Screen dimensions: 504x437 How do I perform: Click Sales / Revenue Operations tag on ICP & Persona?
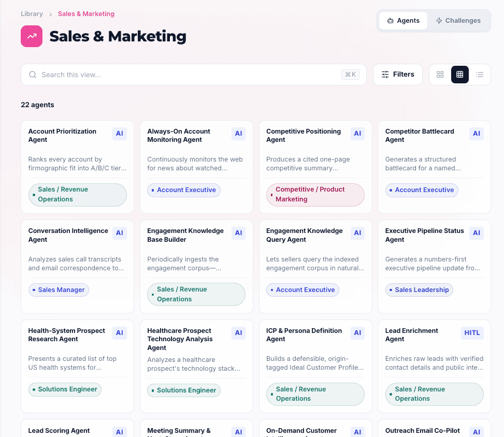[315, 394]
